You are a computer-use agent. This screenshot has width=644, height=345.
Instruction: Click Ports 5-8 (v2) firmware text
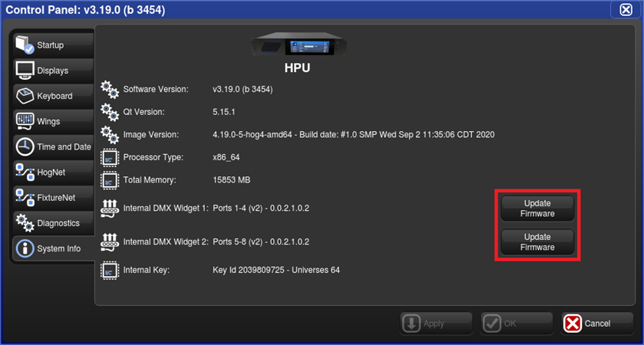[261, 242]
